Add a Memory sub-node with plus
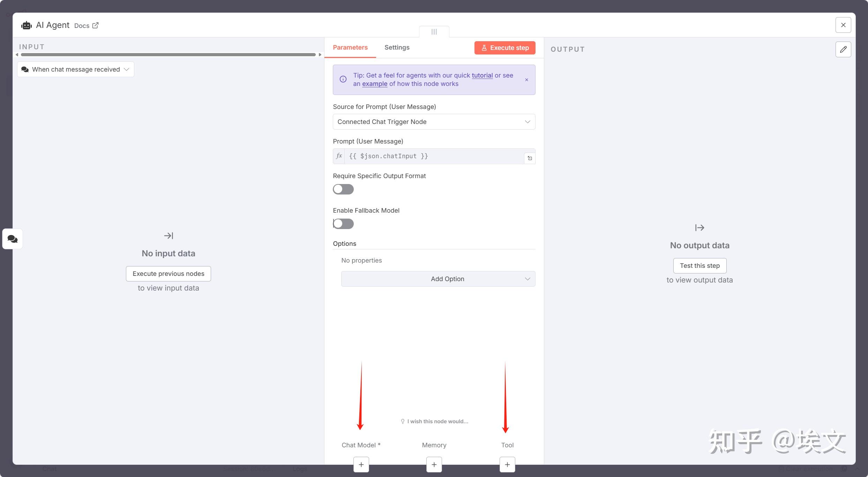Viewport: 868px width, 477px height. [x=434, y=464]
